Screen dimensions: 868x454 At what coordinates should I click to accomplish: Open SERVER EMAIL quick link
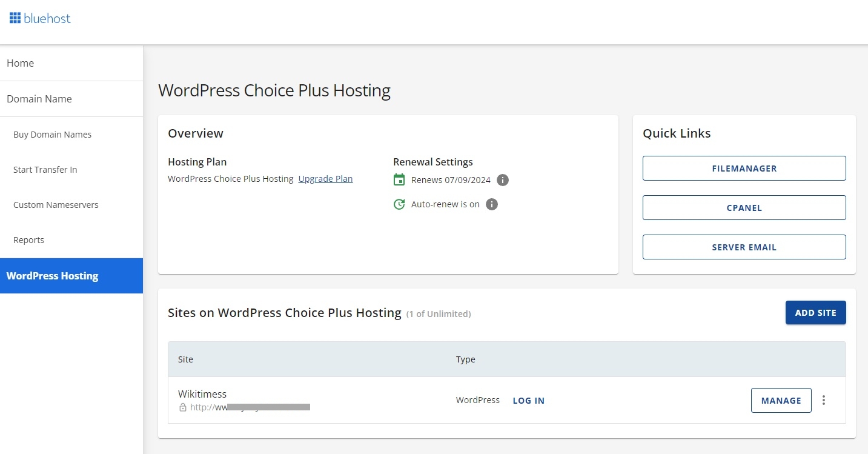pos(744,247)
